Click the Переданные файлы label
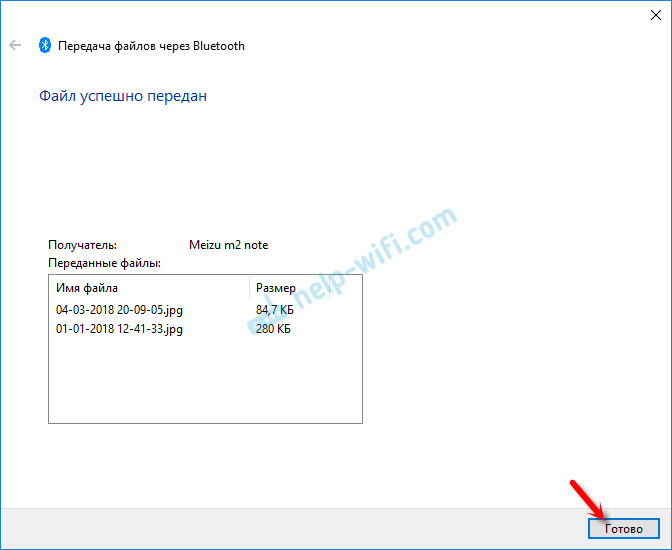 click(x=104, y=263)
